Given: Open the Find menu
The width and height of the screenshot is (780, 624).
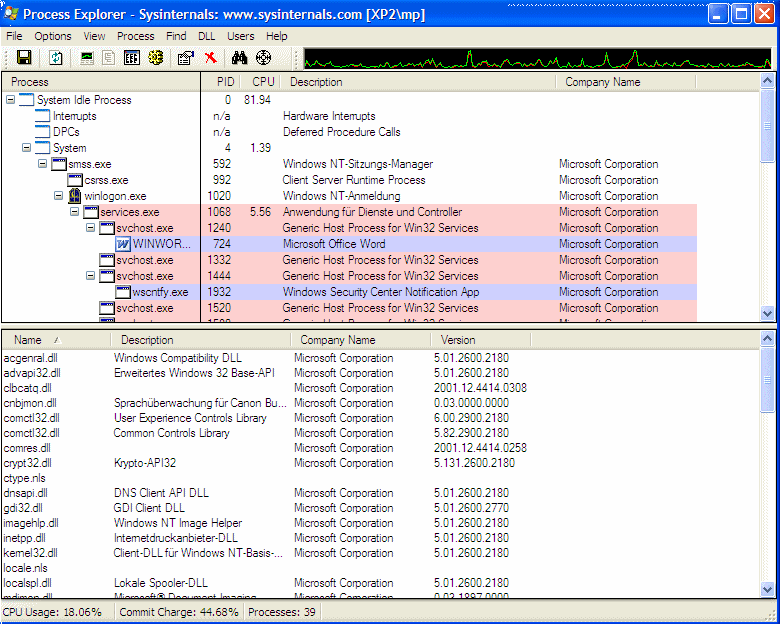Looking at the screenshot, I should (176, 36).
